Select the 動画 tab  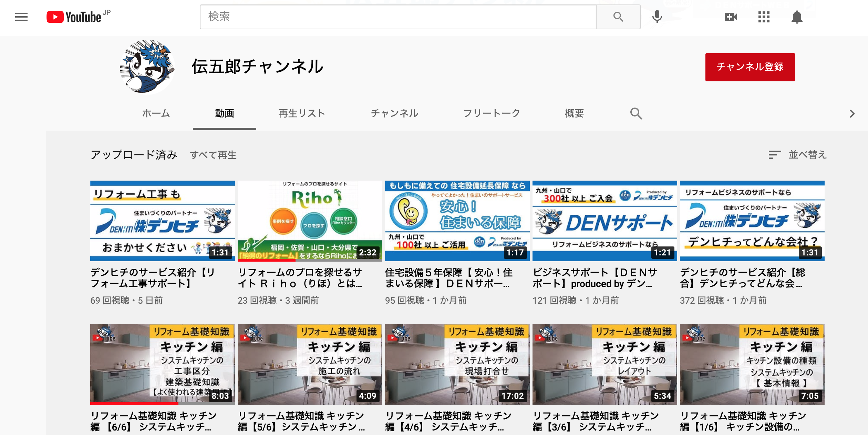tap(225, 113)
